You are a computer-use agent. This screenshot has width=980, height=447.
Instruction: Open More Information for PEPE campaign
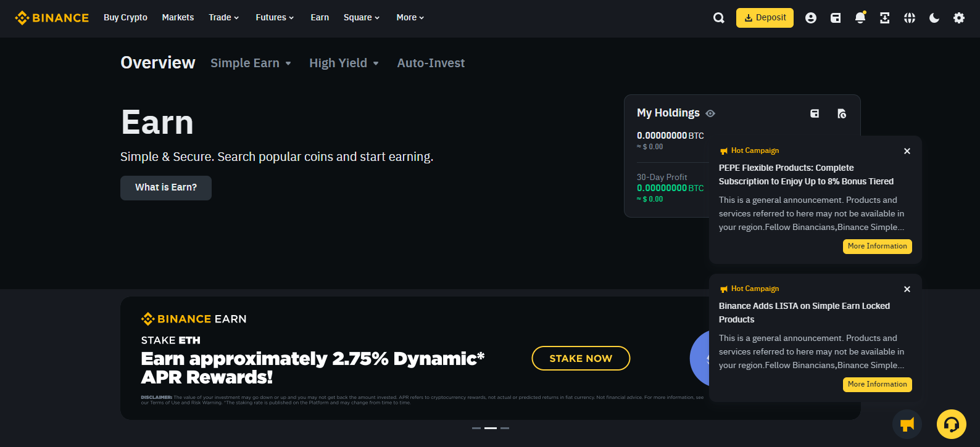pyautogui.click(x=877, y=247)
